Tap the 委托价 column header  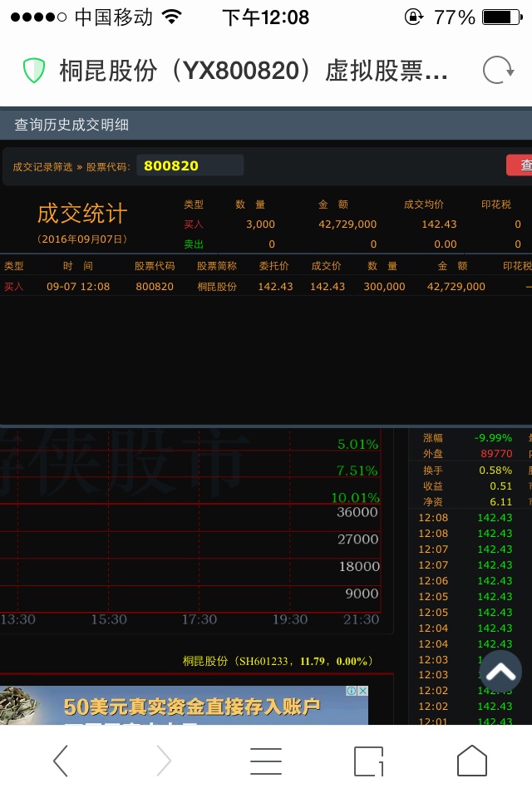(274, 266)
